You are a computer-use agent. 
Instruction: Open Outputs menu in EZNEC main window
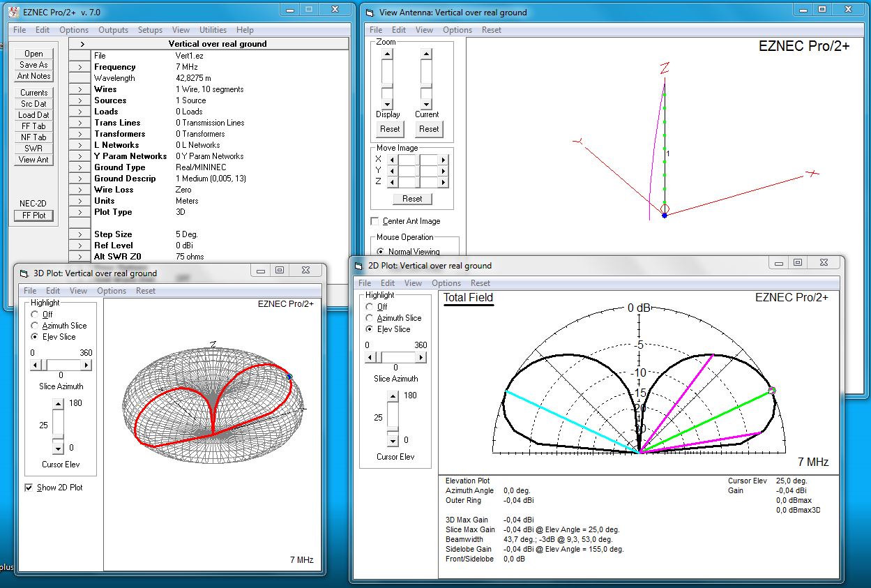point(113,30)
